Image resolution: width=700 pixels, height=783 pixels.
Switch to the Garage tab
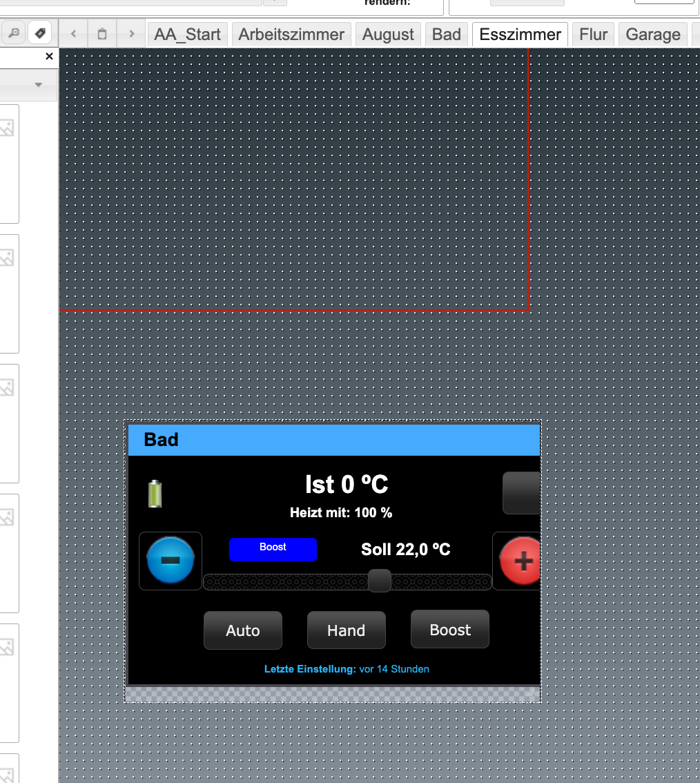click(653, 35)
